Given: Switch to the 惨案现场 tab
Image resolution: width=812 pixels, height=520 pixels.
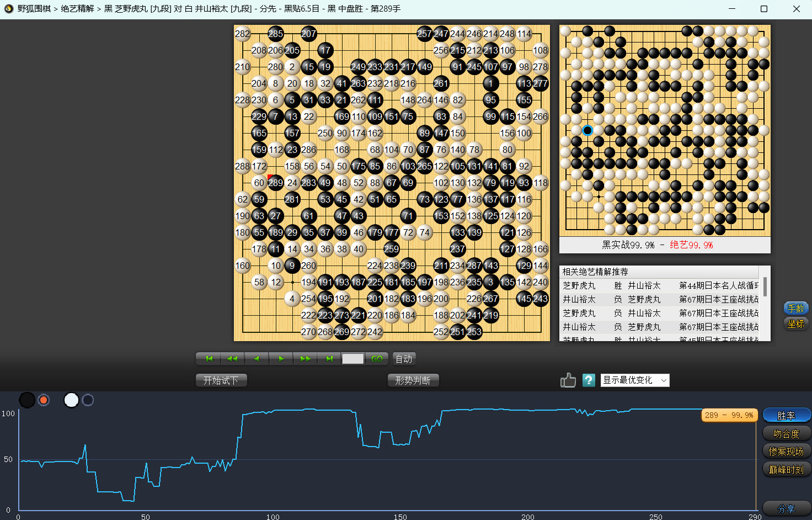Looking at the screenshot, I should (786, 452).
